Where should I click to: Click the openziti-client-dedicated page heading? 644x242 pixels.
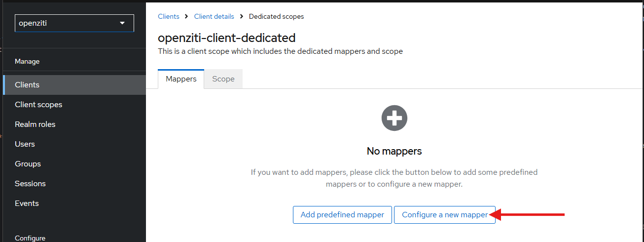(x=226, y=38)
